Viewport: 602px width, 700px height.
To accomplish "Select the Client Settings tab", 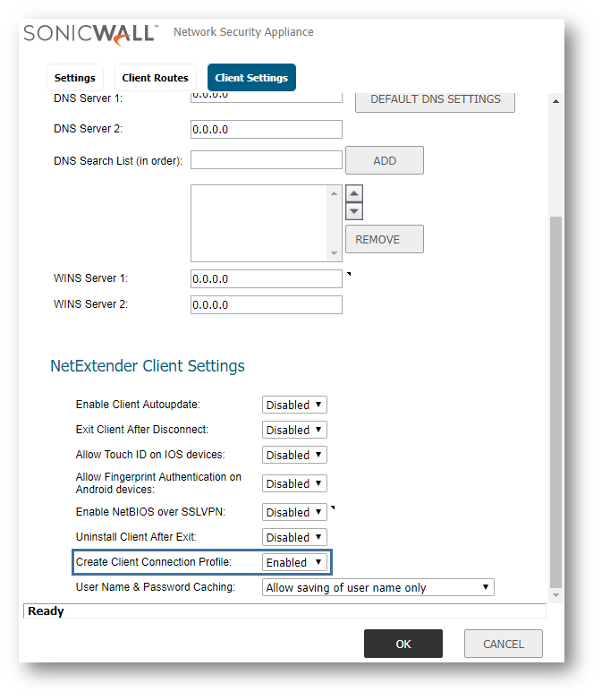I will click(x=251, y=78).
